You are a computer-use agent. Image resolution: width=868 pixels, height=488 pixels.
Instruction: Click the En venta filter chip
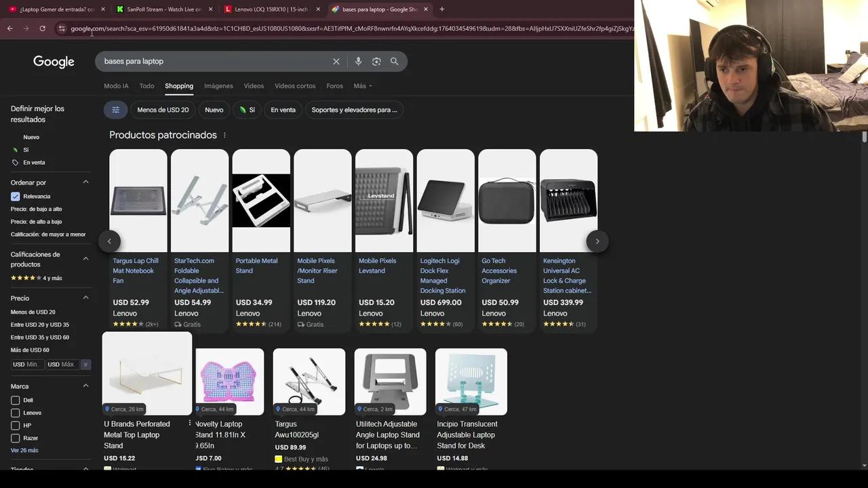coord(283,110)
